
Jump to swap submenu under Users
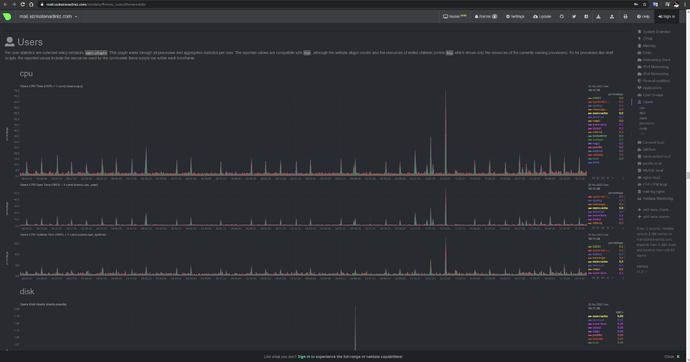(643, 128)
